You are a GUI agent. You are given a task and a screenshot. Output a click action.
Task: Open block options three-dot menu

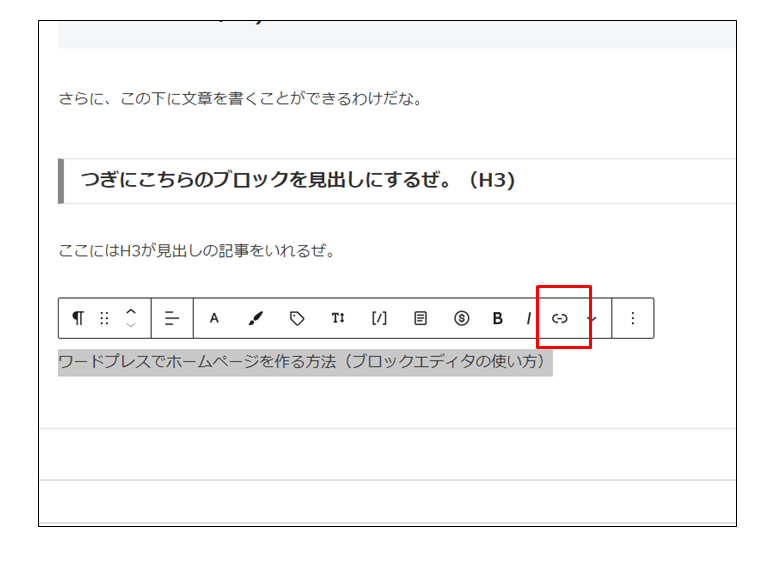633,318
